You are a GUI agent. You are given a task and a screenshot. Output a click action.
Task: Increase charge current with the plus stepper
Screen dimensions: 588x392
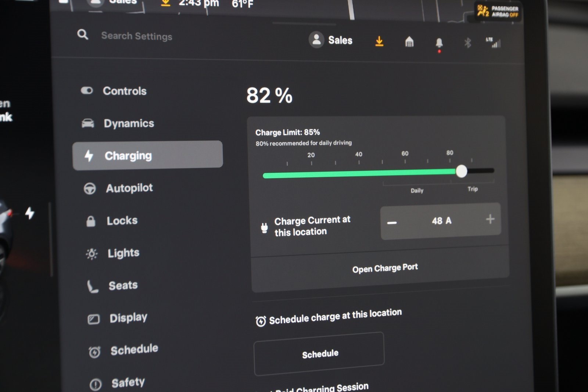coord(490,220)
